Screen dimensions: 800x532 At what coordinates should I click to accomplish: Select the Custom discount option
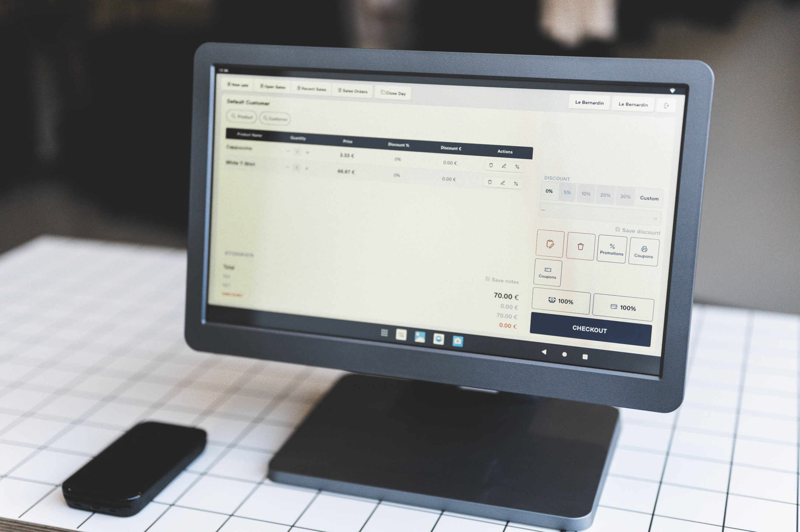coord(649,197)
